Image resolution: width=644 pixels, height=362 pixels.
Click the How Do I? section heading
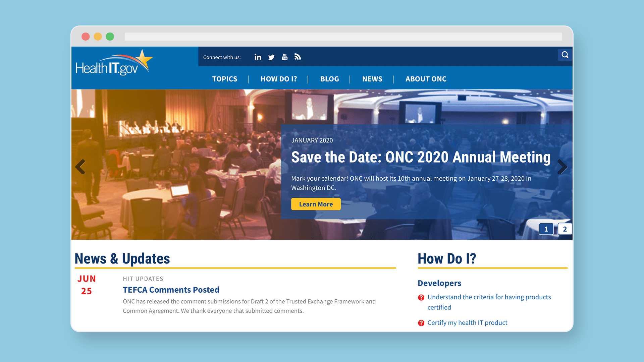pyautogui.click(x=447, y=258)
